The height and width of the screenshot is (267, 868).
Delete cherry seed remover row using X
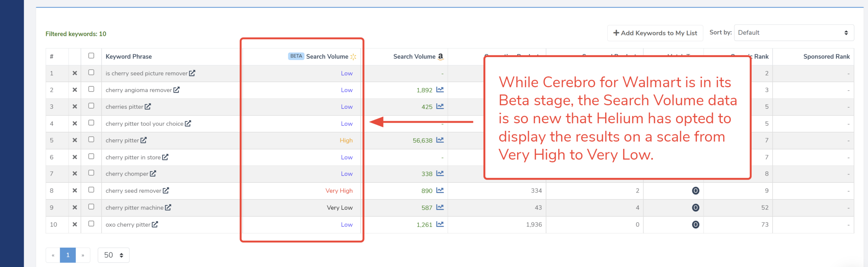coord(75,191)
